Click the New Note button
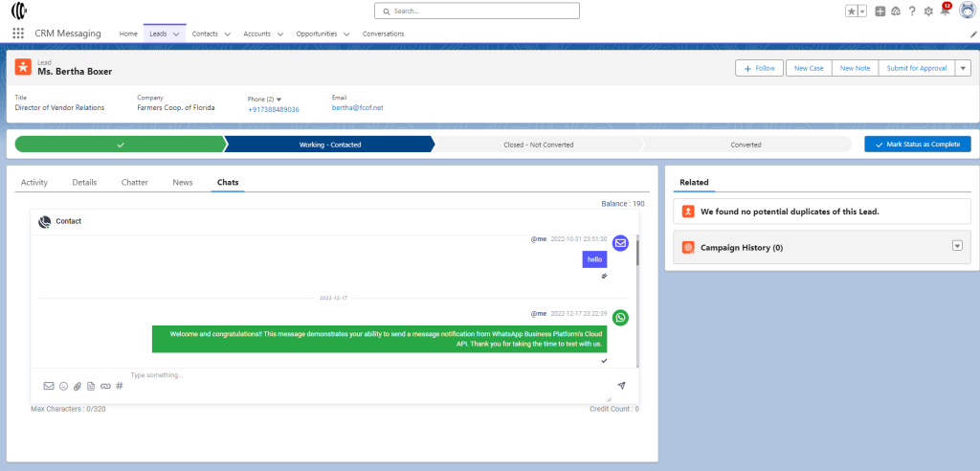Image resolution: width=980 pixels, height=471 pixels. tap(855, 68)
